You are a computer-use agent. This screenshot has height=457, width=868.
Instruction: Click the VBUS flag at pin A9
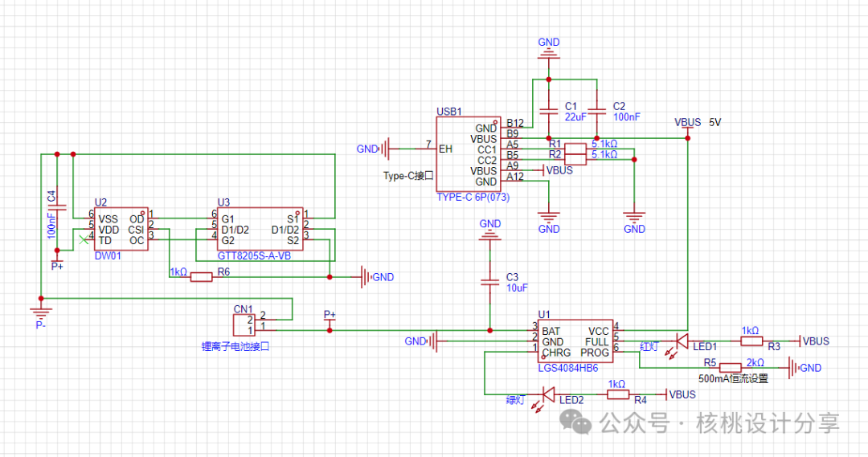click(x=542, y=169)
